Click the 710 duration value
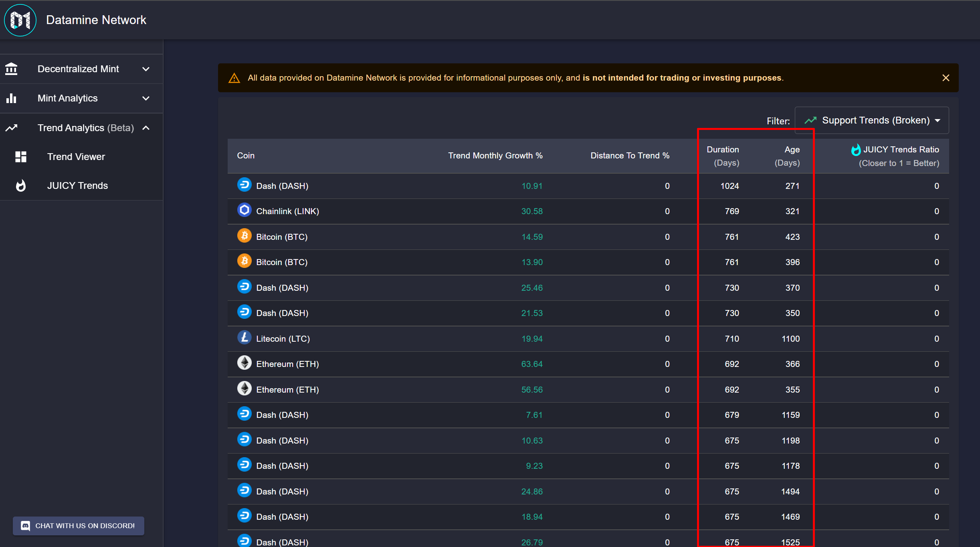Screen dimensions: 980x547 [x=732, y=339]
